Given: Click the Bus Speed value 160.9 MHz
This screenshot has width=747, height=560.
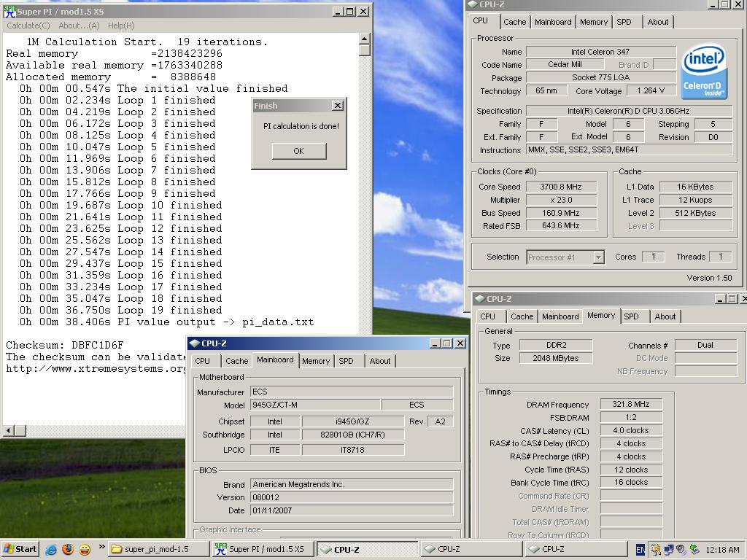Looking at the screenshot, I should [561, 213].
